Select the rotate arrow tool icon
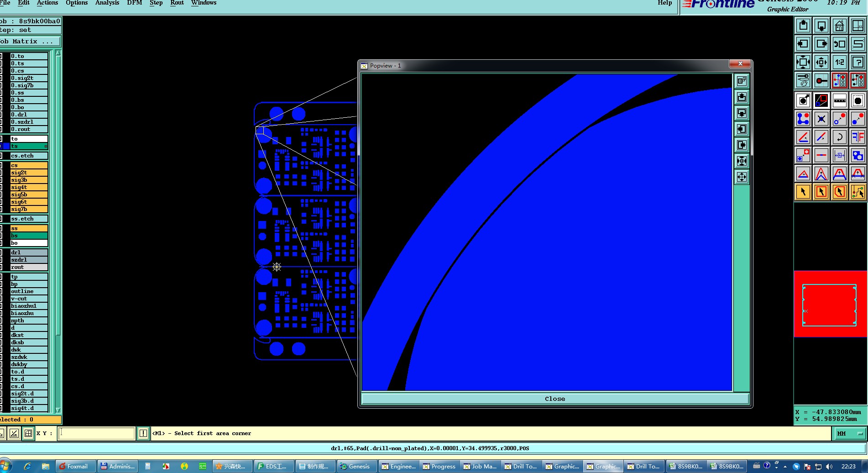868x473 pixels. [x=840, y=137]
